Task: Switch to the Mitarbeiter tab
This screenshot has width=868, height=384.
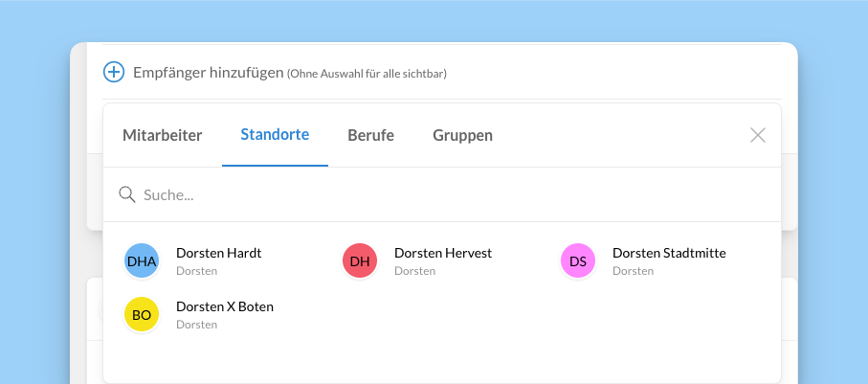Action: [163, 135]
